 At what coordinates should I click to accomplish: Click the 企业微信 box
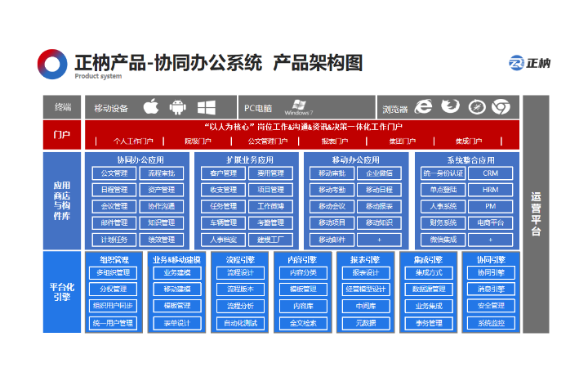[x=379, y=173]
